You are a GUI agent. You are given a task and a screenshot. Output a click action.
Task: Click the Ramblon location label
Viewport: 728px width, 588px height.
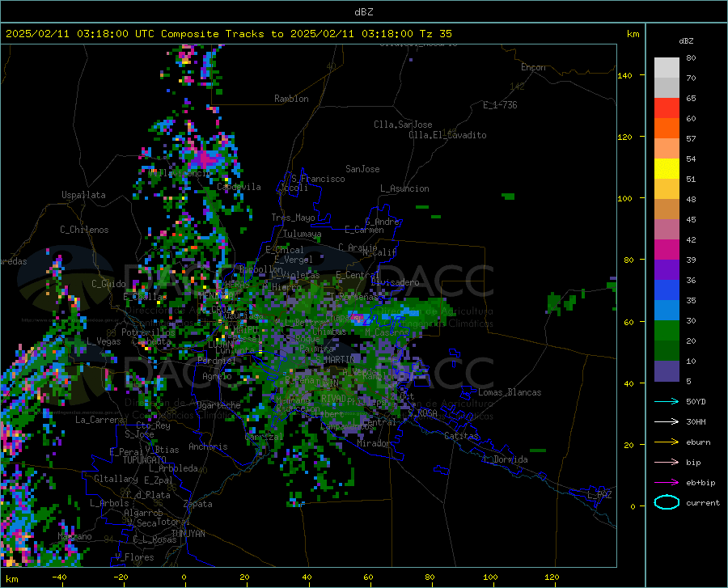[x=291, y=99]
